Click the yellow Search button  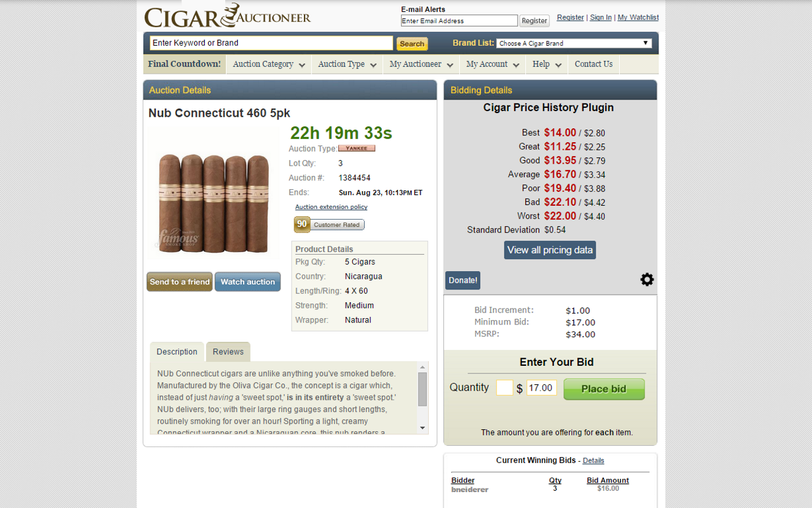click(x=412, y=44)
